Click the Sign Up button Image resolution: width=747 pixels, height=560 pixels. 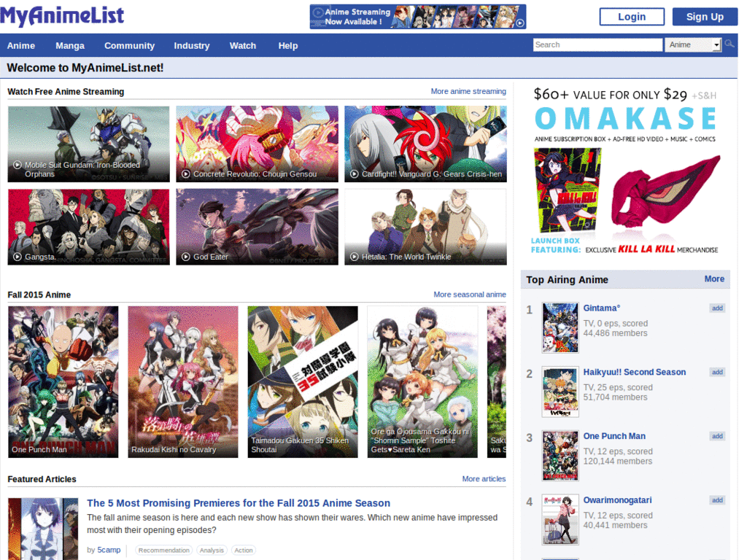[705, 16]
